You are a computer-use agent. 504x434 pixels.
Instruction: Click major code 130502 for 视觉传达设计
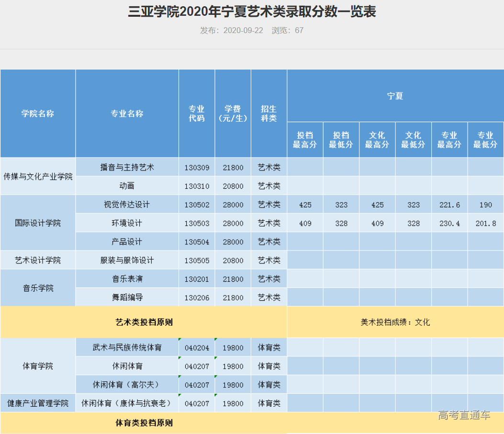click(x=196, y=204)
